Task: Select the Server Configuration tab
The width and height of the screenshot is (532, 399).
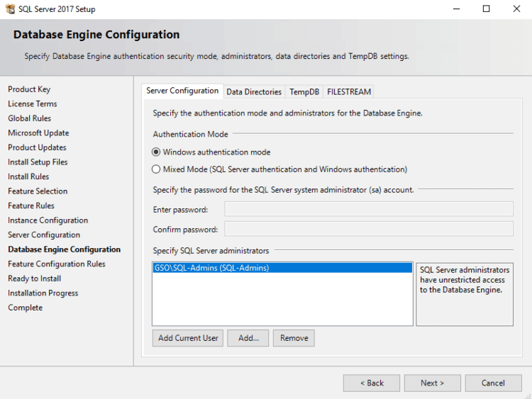Action: tap(182, 91)
